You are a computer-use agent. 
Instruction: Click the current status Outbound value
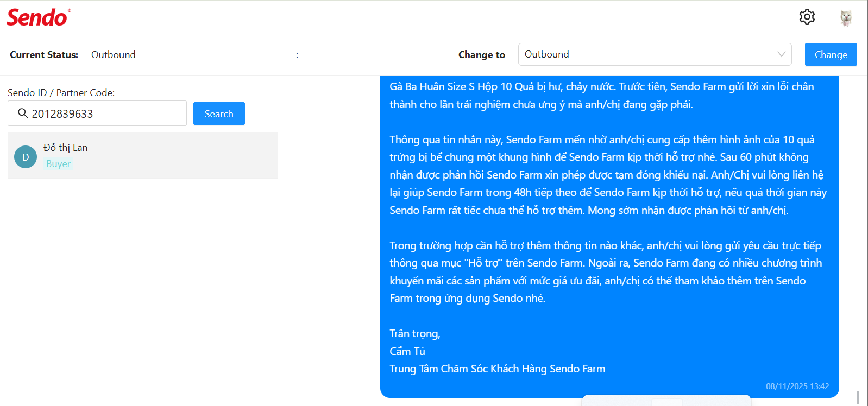point(113,55)
